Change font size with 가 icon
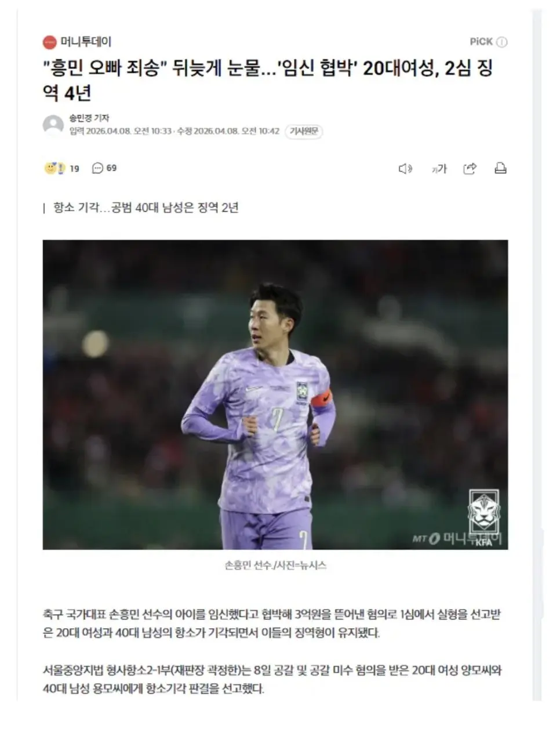The width and height of the screenshot is (560, 732). (x=439, y=169)
